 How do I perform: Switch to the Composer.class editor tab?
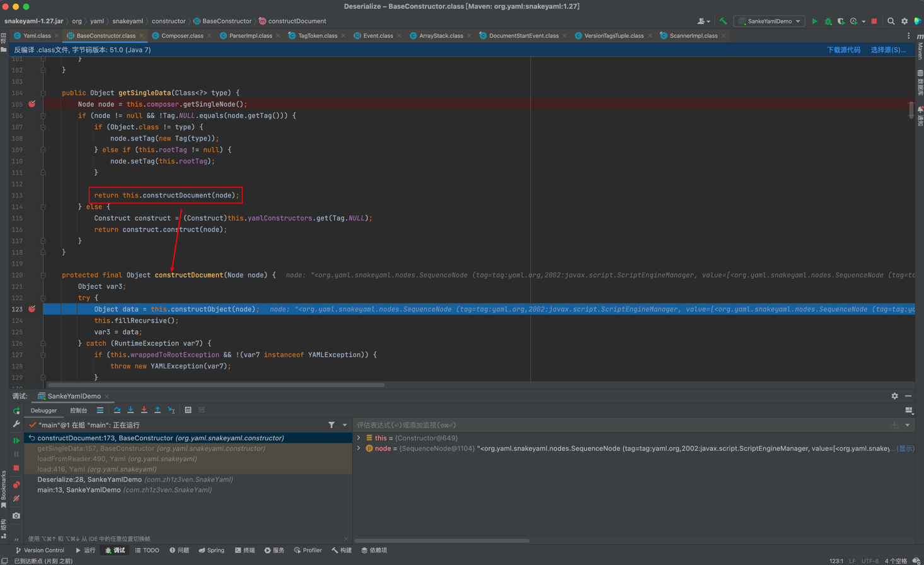182,36
